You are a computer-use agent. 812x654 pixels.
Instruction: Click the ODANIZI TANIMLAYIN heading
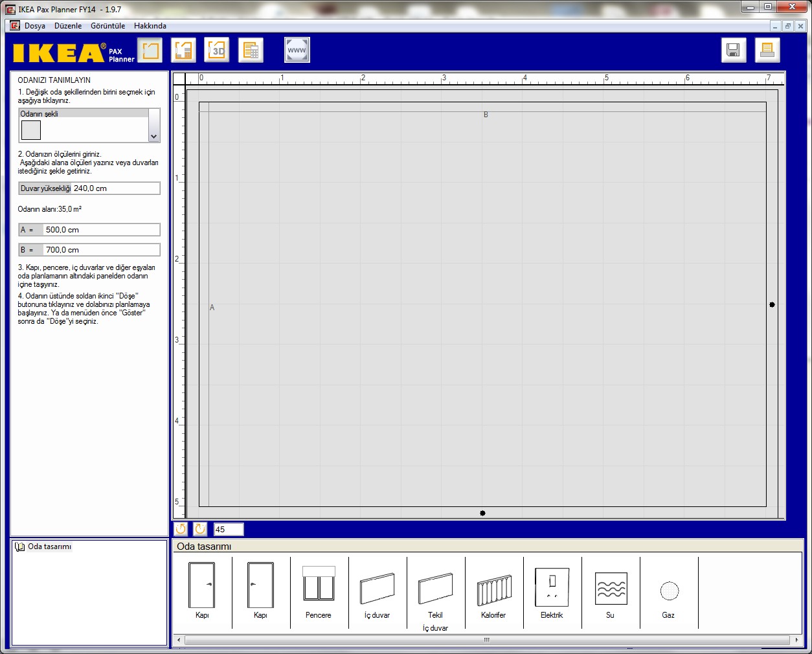tap(54, 80)
